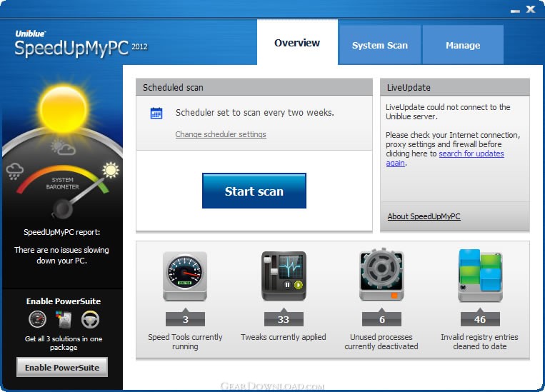Click the SpeedUpMyPC 2012 logo
Image resolution: width=545 pixels, height=392 pixels.
(x=81, y=44)
